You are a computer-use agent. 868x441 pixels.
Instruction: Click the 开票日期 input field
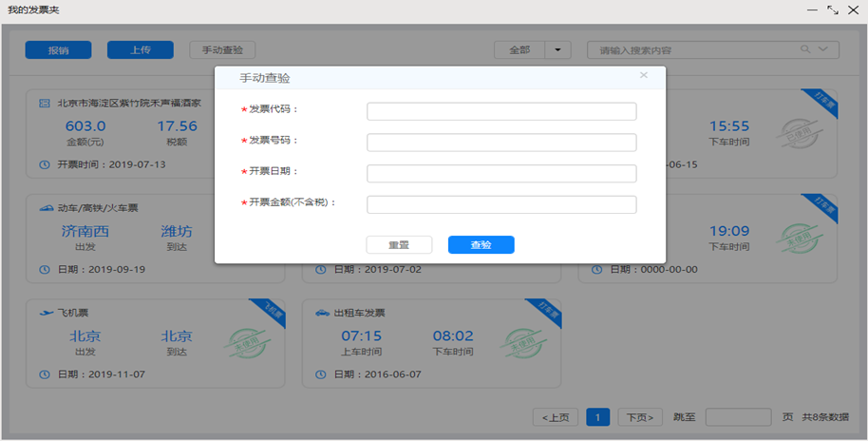[x=501, y=173]
